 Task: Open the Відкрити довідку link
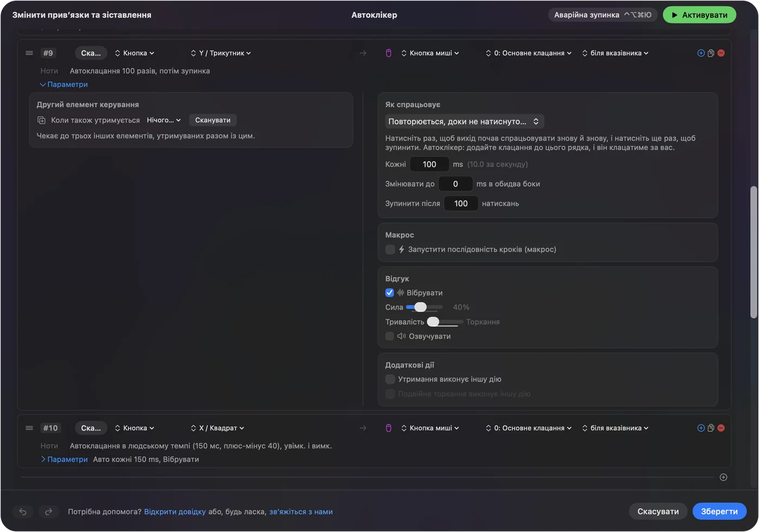pos(175,512)
